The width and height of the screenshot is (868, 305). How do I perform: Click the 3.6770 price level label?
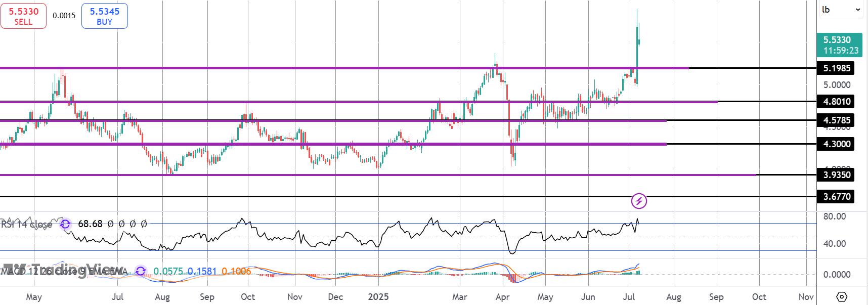click(x=836, y=197)
